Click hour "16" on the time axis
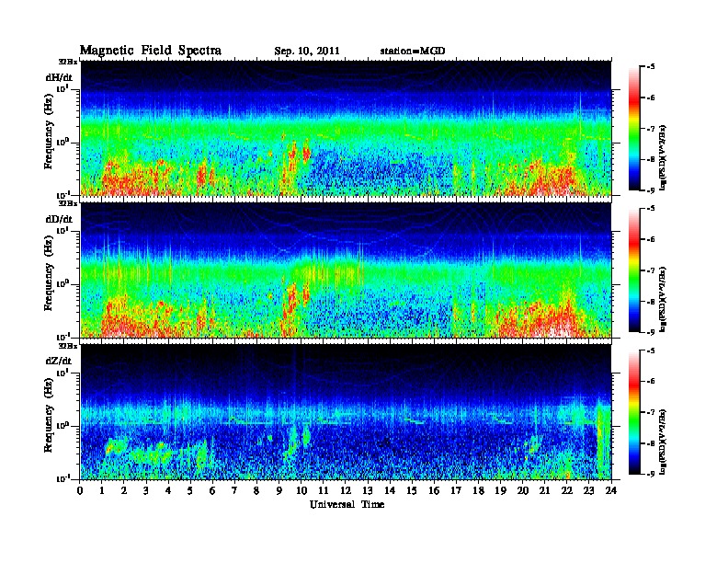728x563 pixels. coord(434,490)
